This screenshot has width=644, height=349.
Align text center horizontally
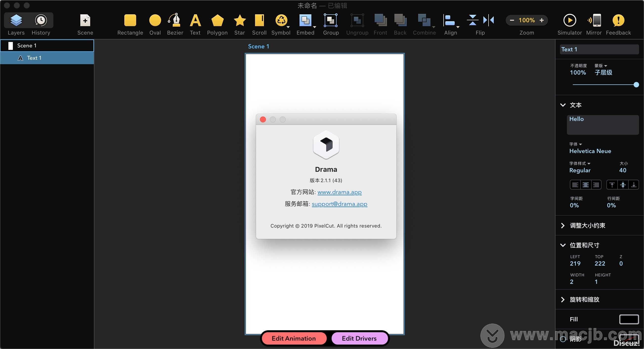(585, 185)
